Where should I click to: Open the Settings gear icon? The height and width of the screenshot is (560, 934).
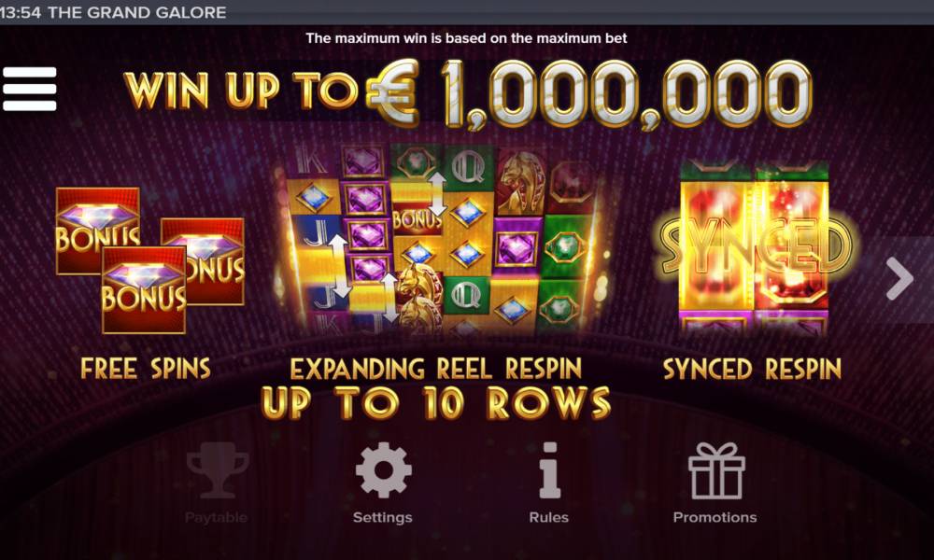tap(383, 470)
